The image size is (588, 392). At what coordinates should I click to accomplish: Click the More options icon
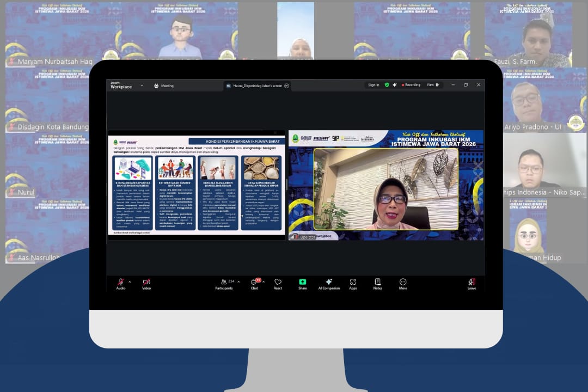[403, 282]
